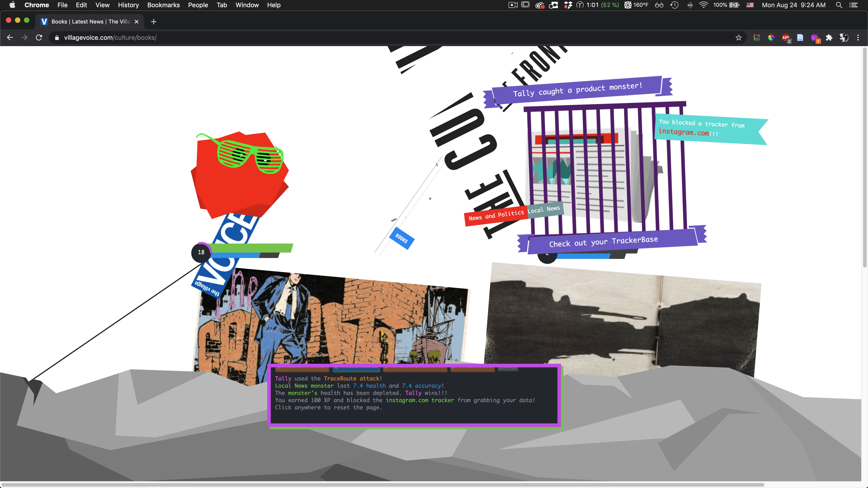Go back to the previous page
Screen dimensions: 868x488
(x=10, y=37)
